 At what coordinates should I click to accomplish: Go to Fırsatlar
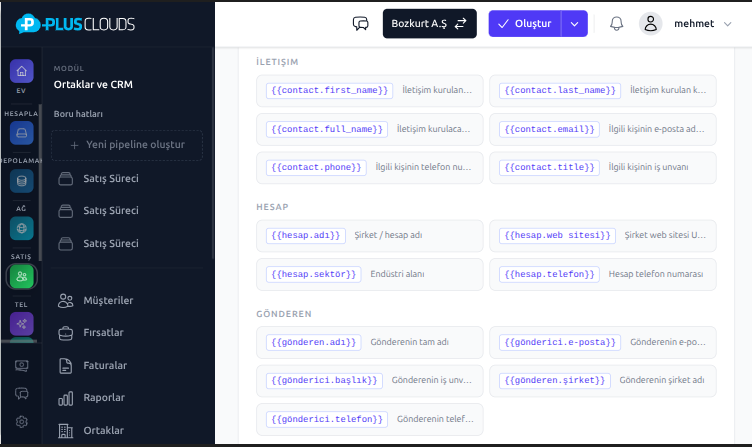pyautogui.click(x=127, y=333)
